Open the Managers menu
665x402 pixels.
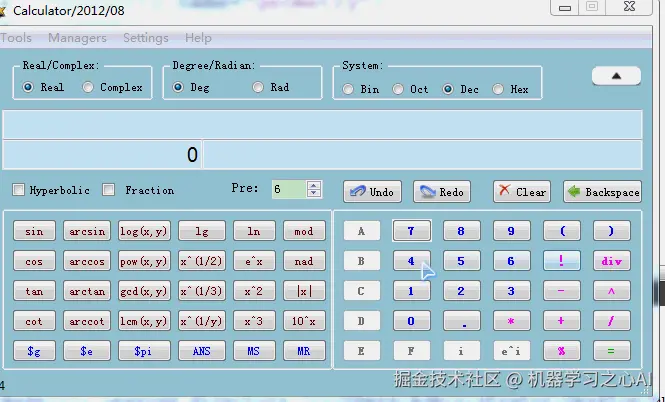77,38
